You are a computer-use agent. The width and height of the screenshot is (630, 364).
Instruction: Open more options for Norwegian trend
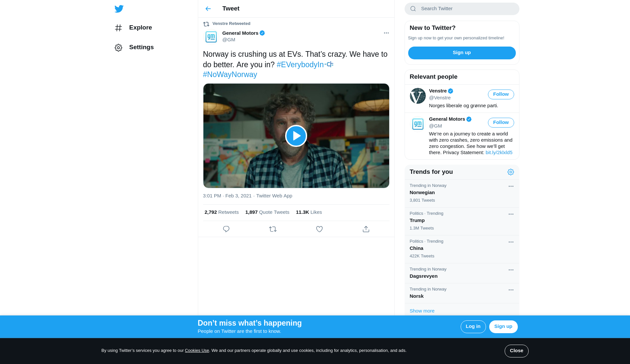[x=511, y=186]
